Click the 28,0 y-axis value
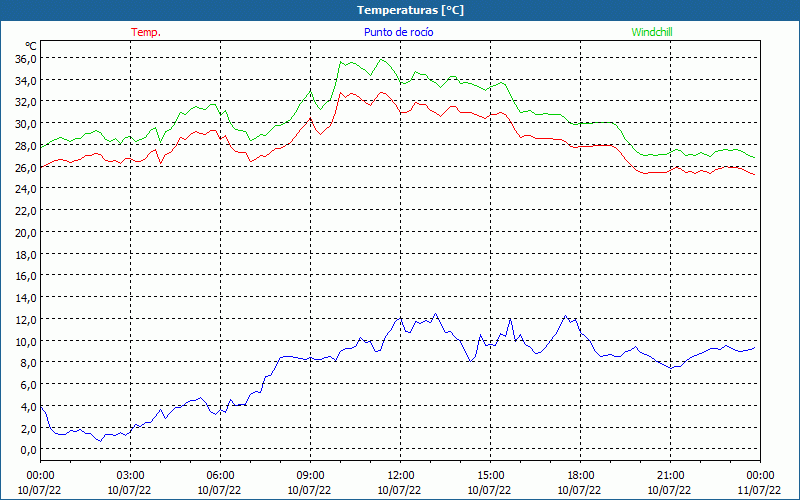This screenshot has width=800, height=500. click(x=26, y=145)
